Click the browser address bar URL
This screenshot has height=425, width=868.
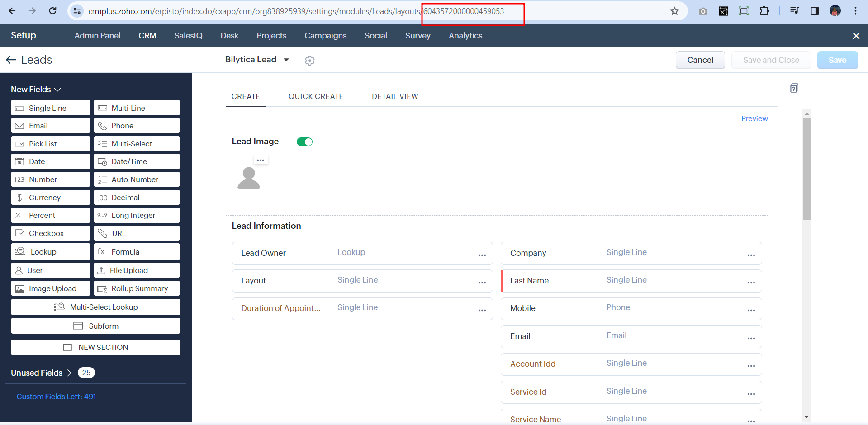296,11
